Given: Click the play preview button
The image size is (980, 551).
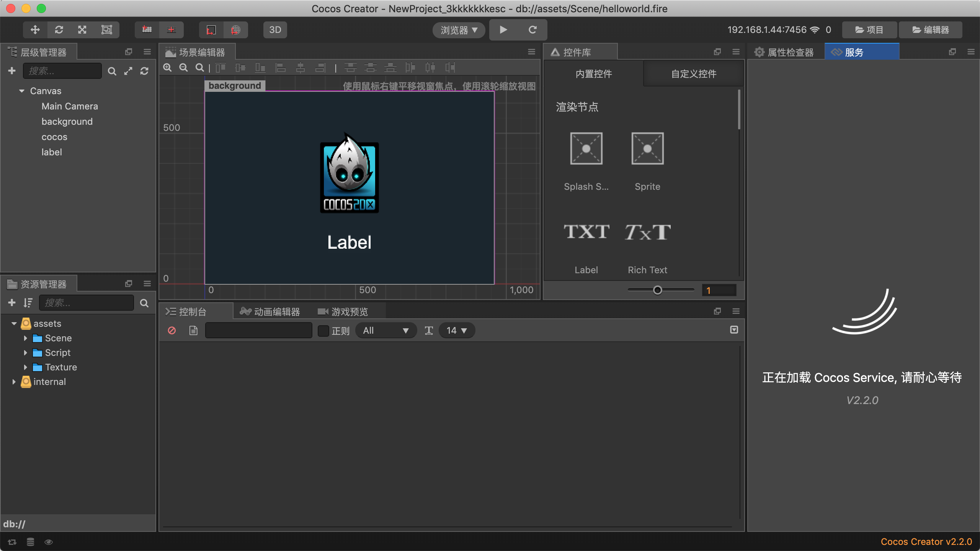Looking at the screenshot, I should [503, 30].
